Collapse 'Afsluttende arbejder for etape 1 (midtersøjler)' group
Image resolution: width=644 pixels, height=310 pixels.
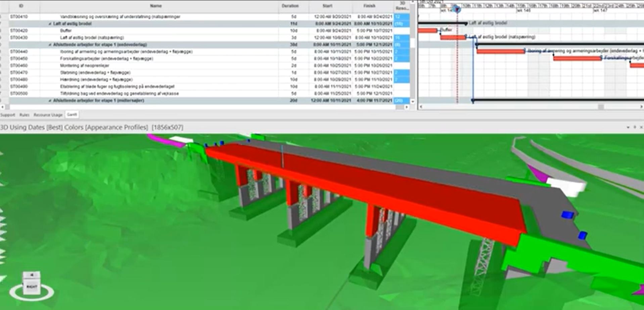[x=50, y=101]
